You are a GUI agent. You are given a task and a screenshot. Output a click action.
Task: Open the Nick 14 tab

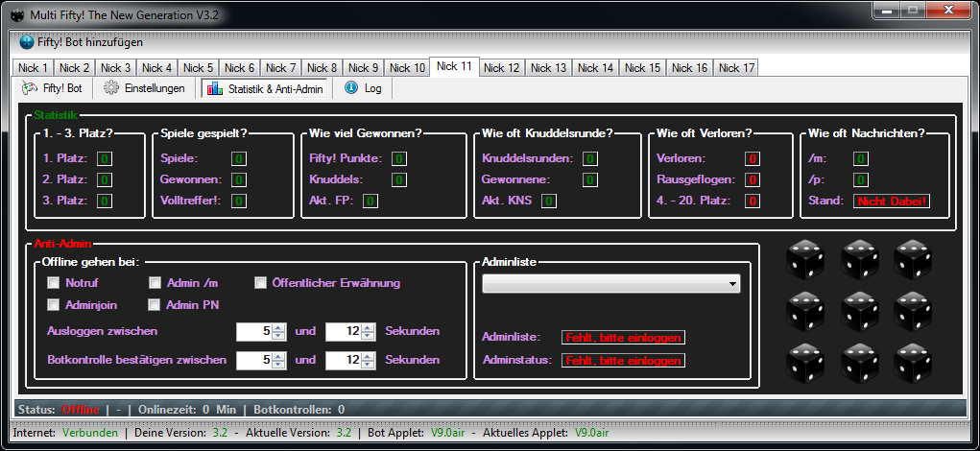[596, 68]
